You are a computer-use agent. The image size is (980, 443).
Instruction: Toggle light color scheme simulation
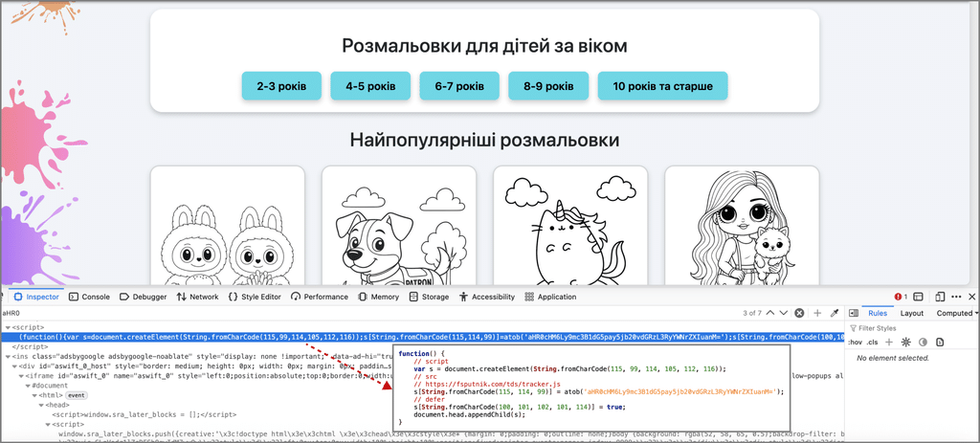905,342
